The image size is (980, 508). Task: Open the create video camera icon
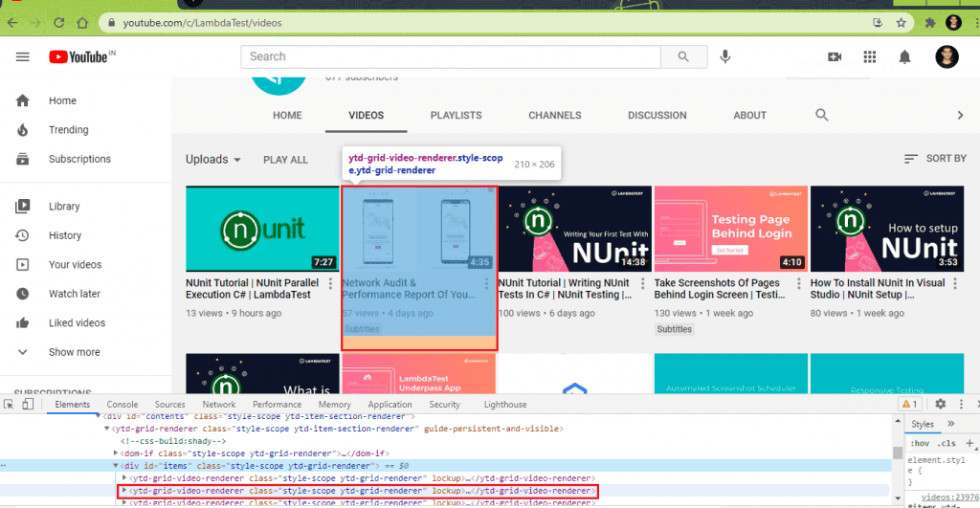click(834, 57)
